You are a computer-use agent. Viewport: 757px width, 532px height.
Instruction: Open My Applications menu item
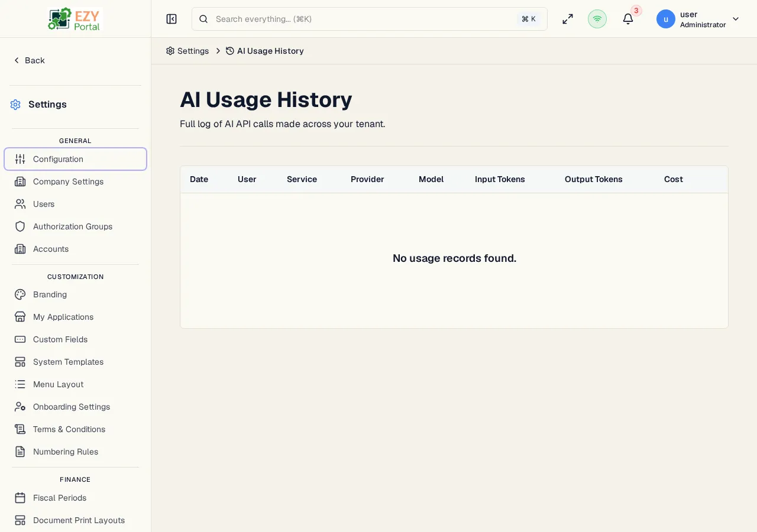[x=75, y=317]
